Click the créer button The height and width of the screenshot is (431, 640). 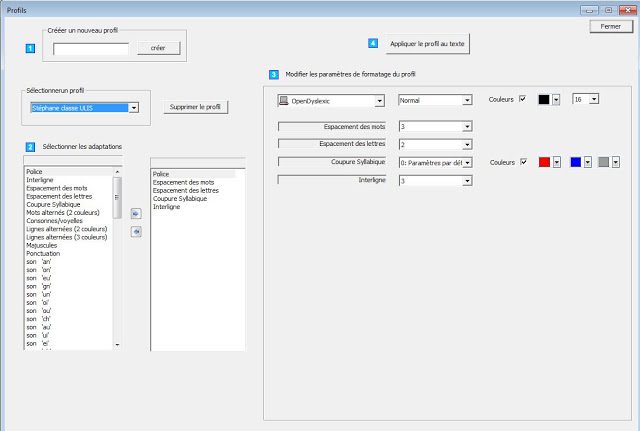tap(158, 48)
